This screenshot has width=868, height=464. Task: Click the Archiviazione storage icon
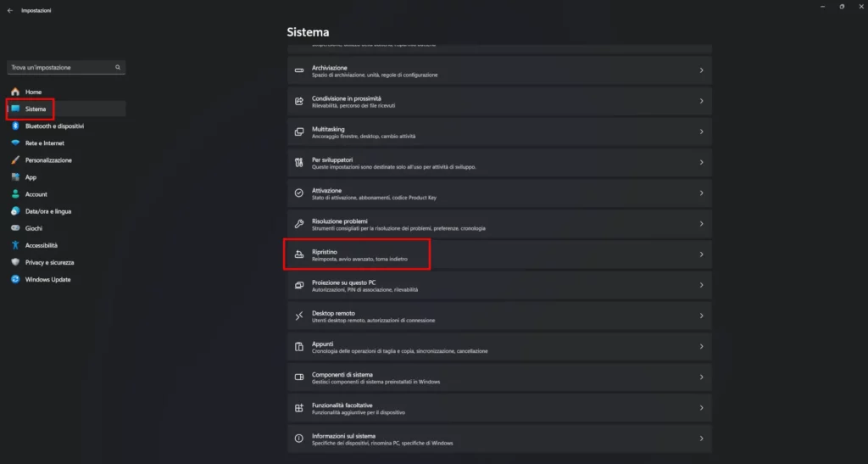(x=298, y=70)
